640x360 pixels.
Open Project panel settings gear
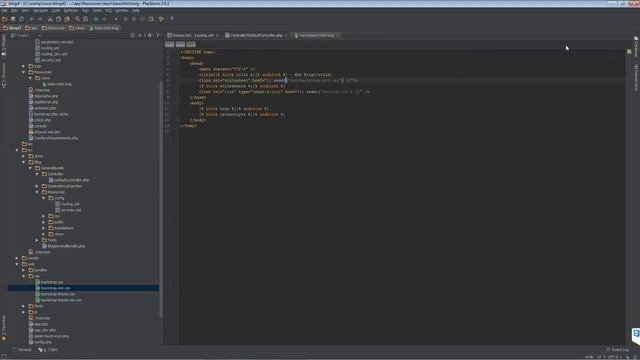pos(149,36)
